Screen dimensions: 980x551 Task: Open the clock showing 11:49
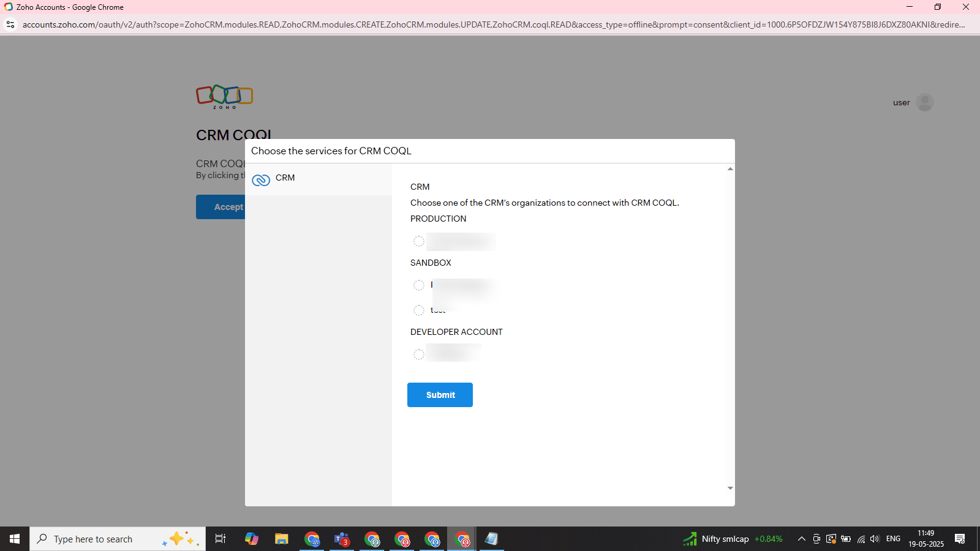(926, 539)
